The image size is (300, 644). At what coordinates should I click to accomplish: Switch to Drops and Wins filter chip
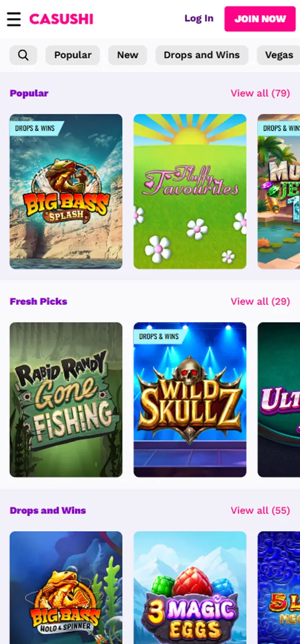tap(202, 55)
